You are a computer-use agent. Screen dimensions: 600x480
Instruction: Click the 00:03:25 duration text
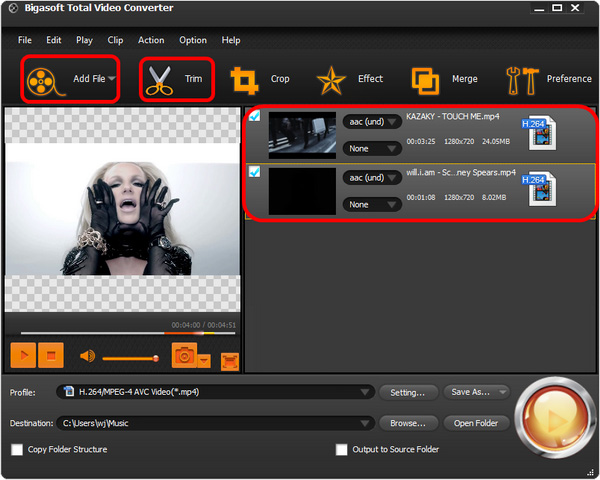click(421, 142)
